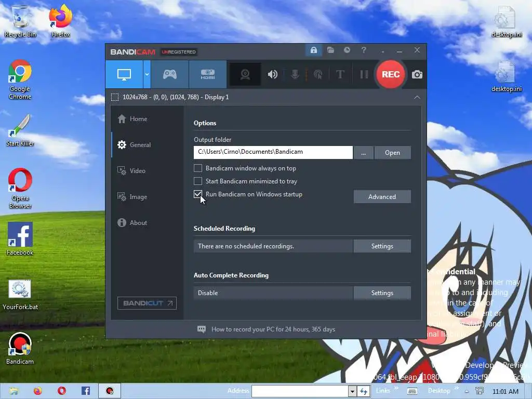Click taskbar keyboard icon
Viewport: 532px width, 399px height.
point(412,392)
